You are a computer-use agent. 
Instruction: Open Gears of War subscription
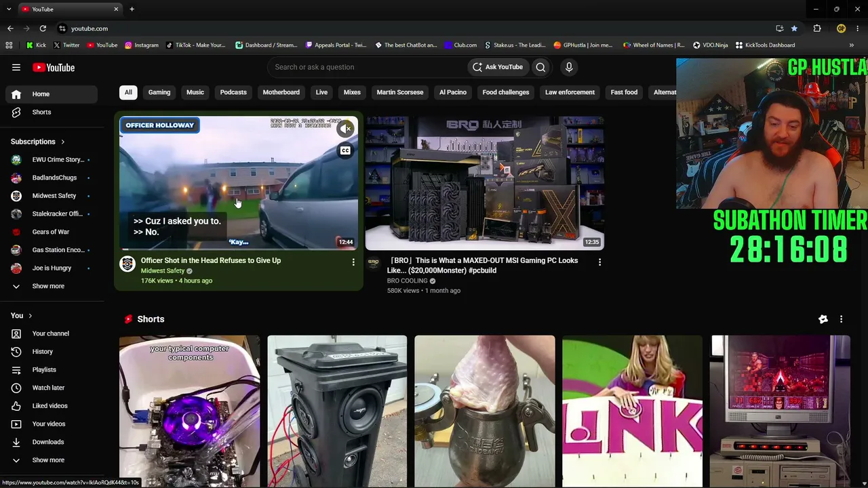click(x=52, y=232)
